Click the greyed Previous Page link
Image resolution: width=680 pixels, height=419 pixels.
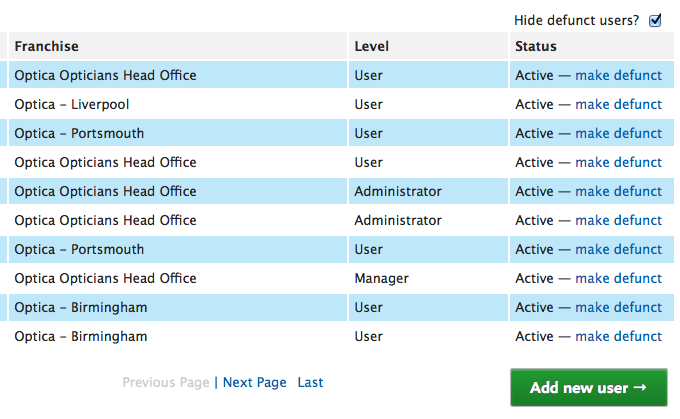(x=166, y=382)
